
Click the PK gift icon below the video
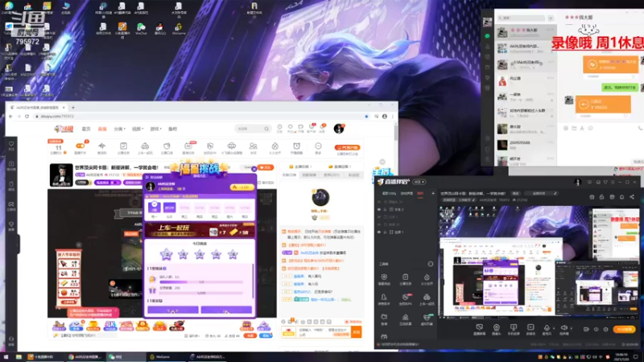pos(110,326)
